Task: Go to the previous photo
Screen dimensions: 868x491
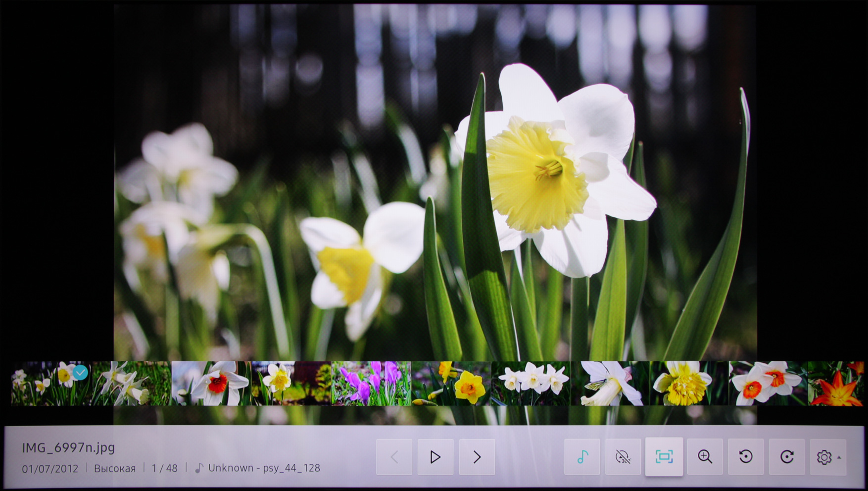Action: [x=394, y=457]
